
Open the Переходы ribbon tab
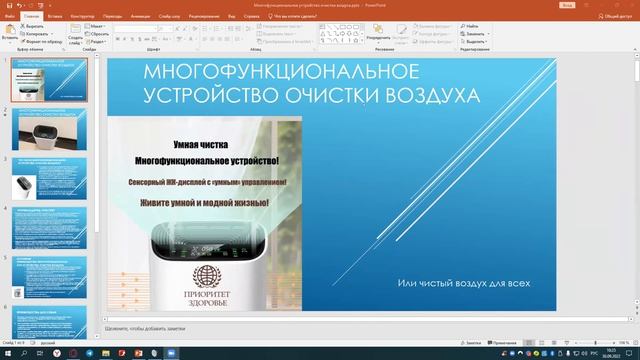pyautogui.click(x=112, y=16)
